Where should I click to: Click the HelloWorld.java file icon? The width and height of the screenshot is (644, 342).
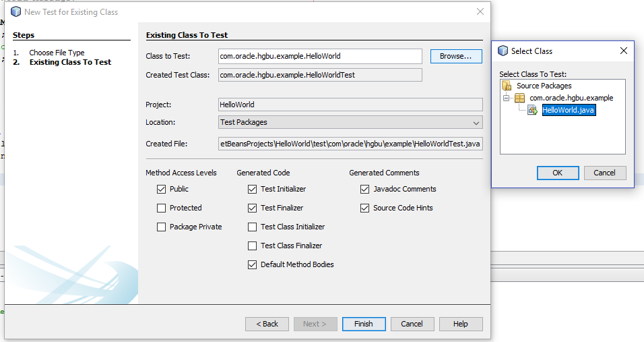532,111
